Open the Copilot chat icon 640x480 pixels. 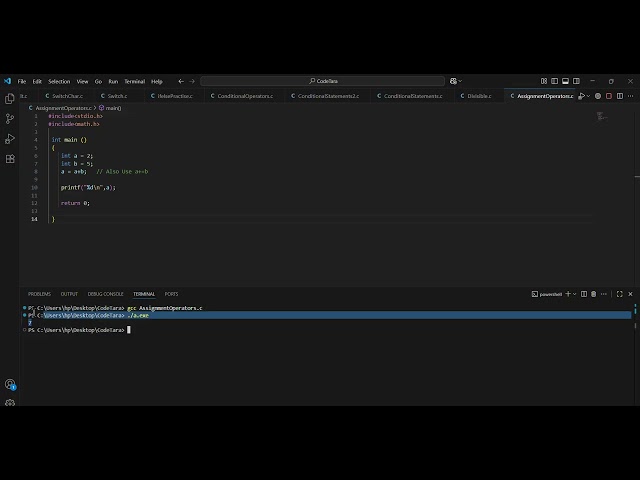click(x=453, y=81)
